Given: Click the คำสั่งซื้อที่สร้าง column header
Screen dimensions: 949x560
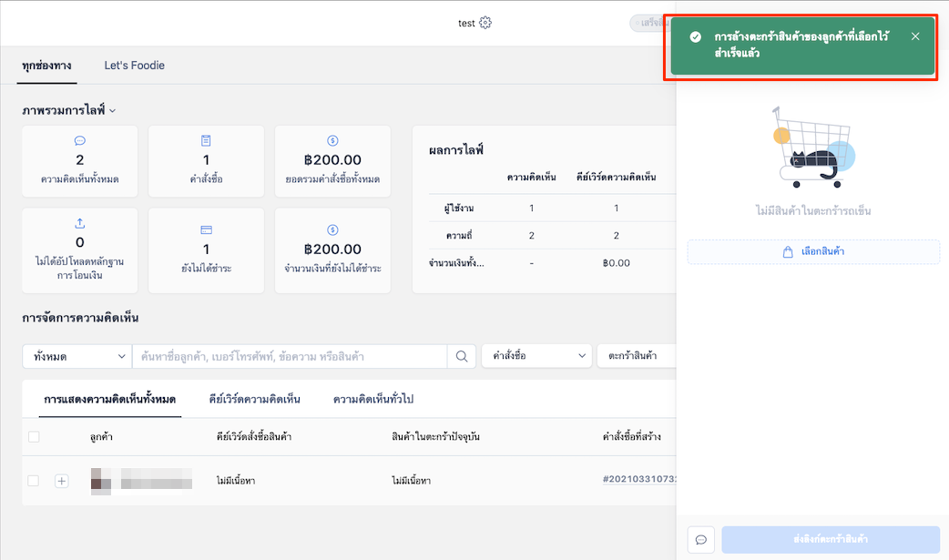Looking at the screenshot, I should 631,436.
